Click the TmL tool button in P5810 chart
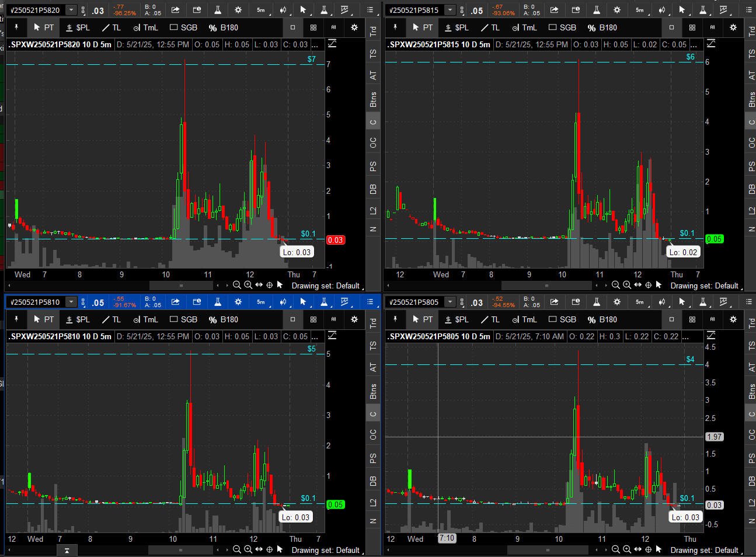The width and height of the screenshot is (756, 557). point(145,319)
